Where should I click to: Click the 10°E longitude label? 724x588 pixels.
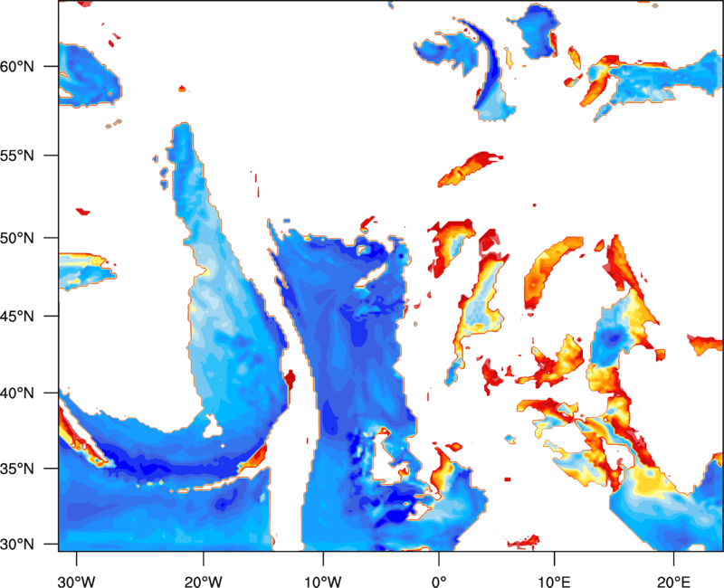pos(554,582)
